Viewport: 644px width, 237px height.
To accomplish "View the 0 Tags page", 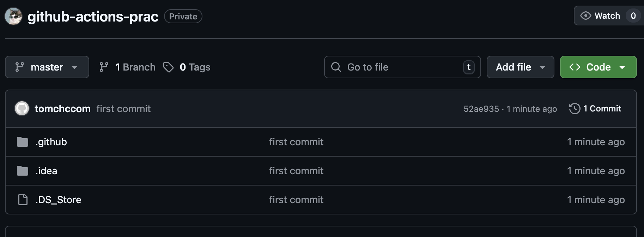I will (195, 67).
